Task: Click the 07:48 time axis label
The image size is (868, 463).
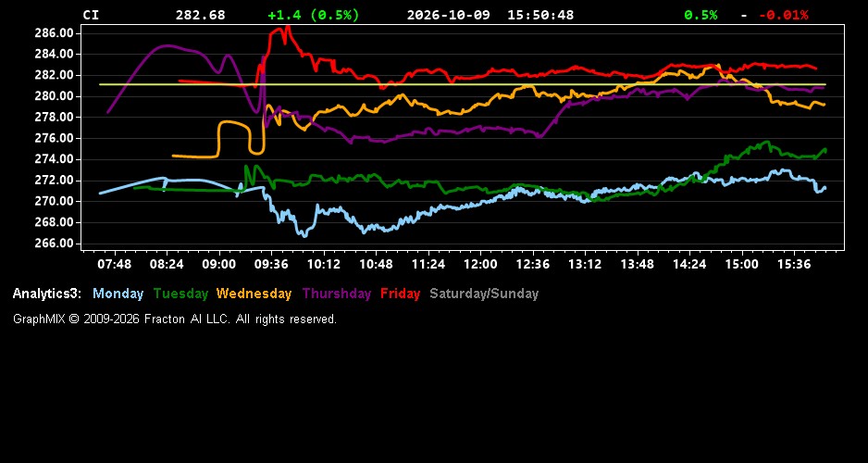Action: (115, 265)
